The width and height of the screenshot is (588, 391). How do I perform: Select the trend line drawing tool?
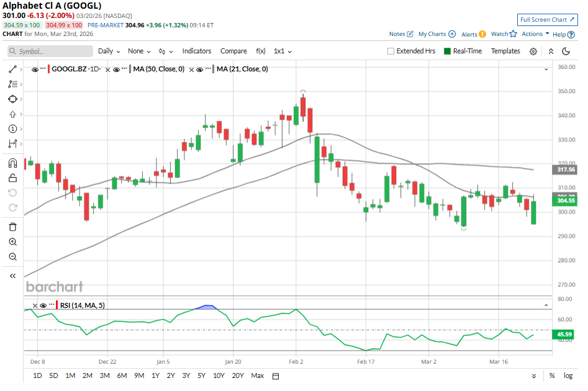[x=12, y=69]
